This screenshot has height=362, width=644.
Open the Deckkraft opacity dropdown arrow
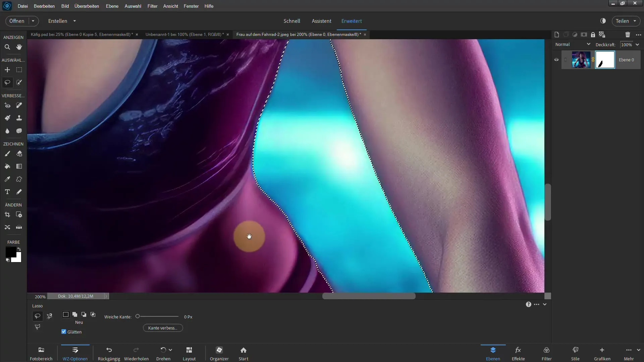point(638,45)
